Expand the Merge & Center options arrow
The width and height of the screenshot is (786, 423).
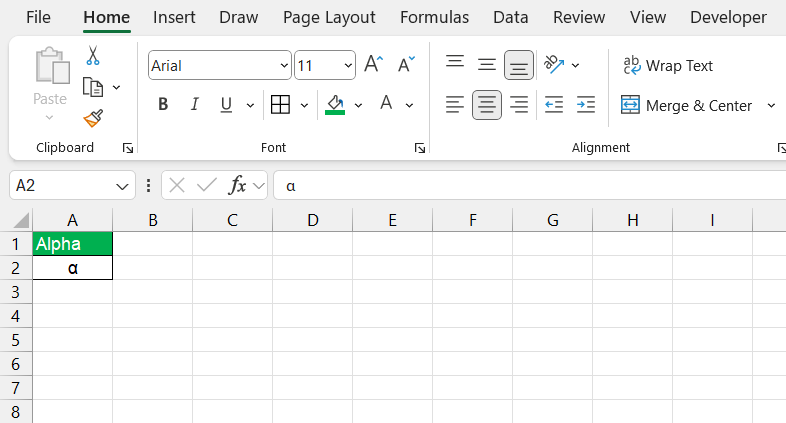pos(771,105)
